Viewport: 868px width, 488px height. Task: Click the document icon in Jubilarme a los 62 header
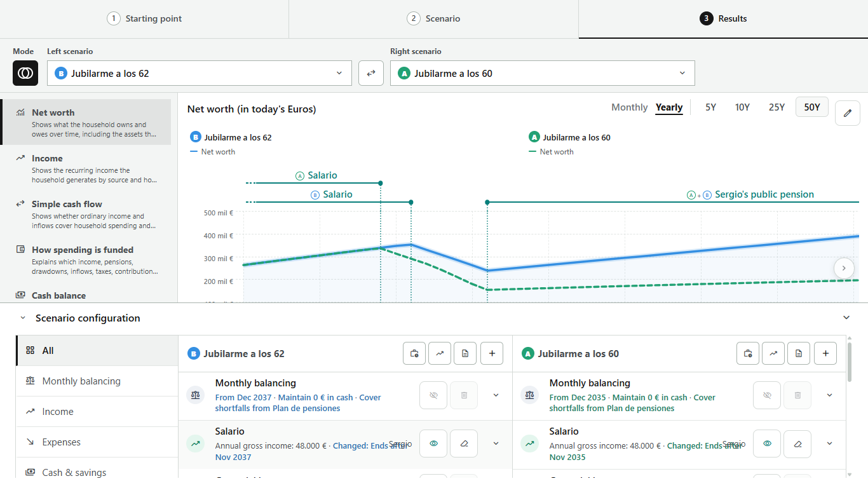[465, 353]
